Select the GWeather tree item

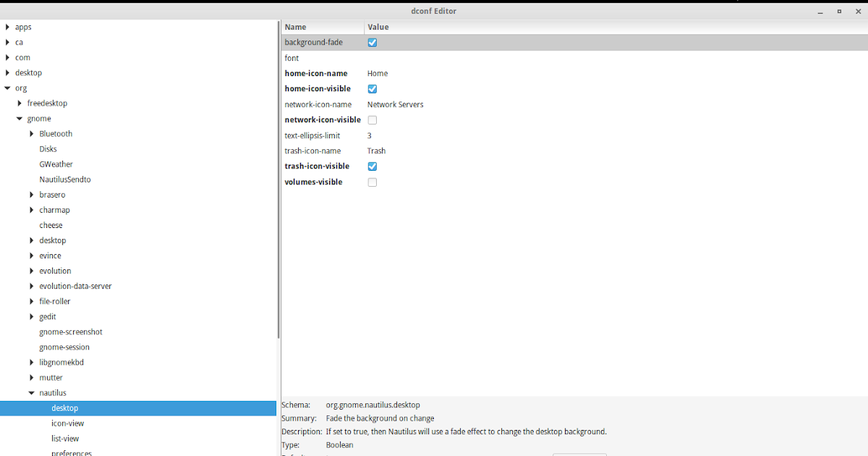pyautogui.click(x=56, y=164)
